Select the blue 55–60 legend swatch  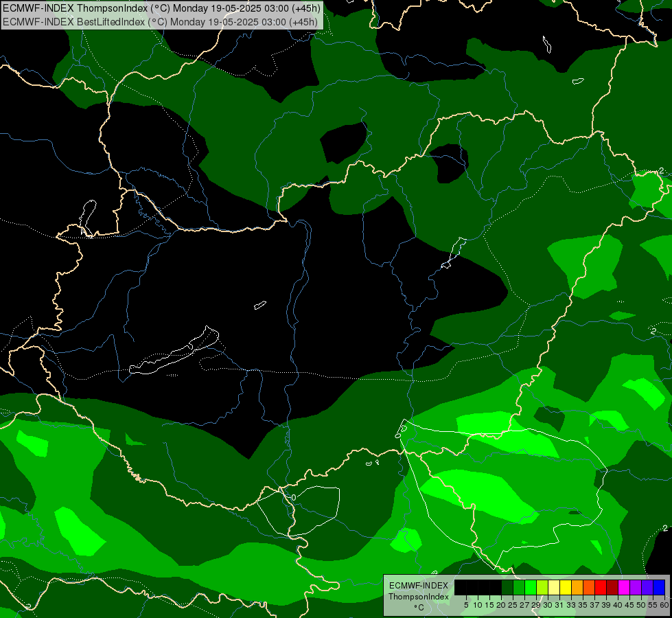(659, 587)
